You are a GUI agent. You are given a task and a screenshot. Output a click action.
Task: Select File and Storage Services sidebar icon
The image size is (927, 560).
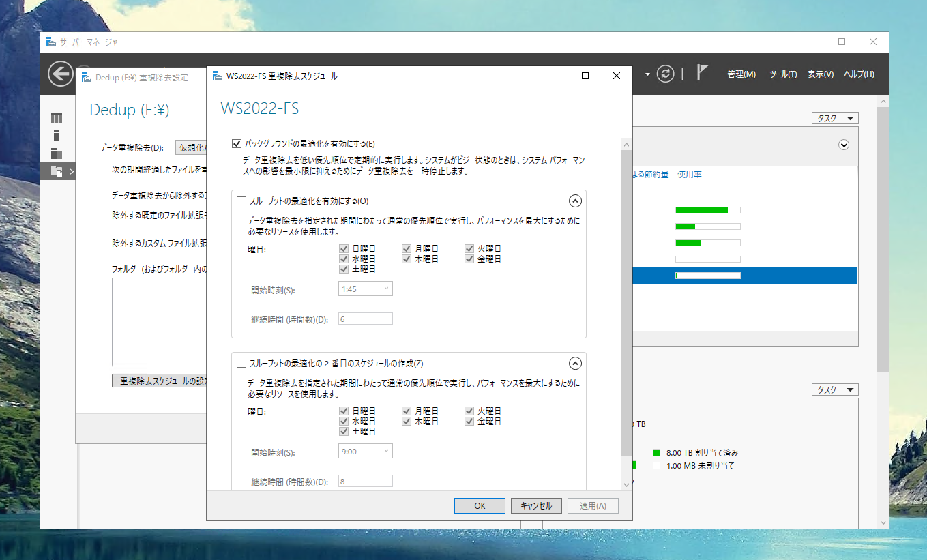[x=57, y=172]
